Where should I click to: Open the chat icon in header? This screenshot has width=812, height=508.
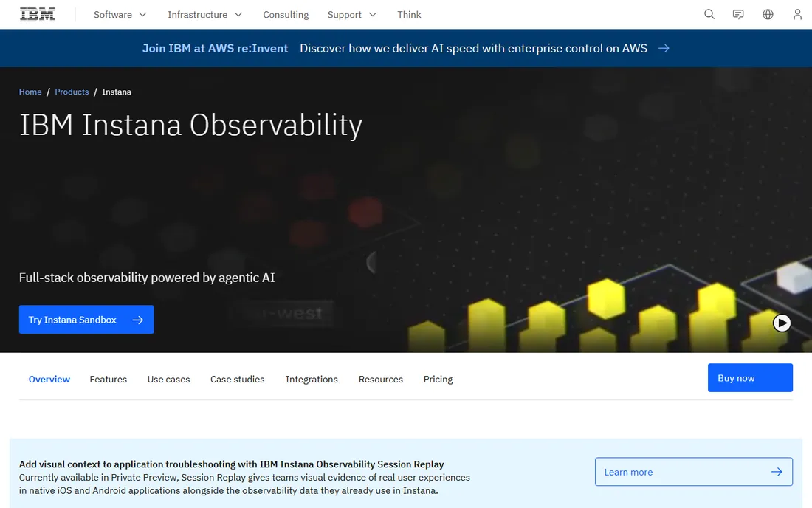(738, 15)
